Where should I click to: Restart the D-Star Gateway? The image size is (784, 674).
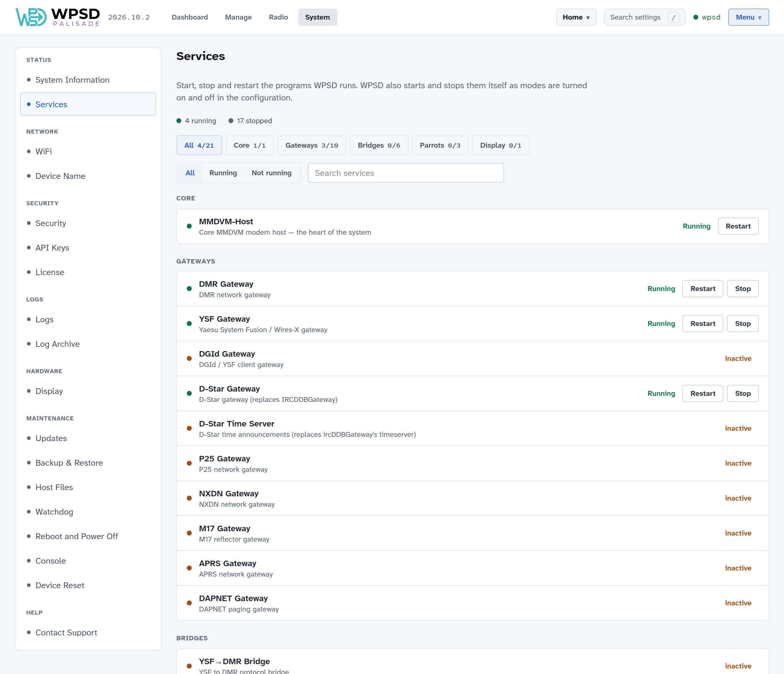(x=703, y=393)
